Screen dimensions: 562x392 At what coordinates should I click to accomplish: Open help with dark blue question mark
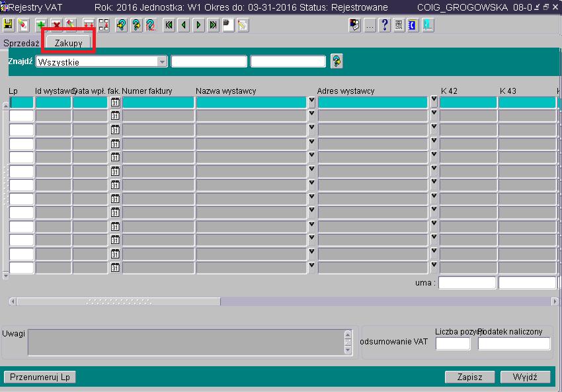click(x=385, y=24)
